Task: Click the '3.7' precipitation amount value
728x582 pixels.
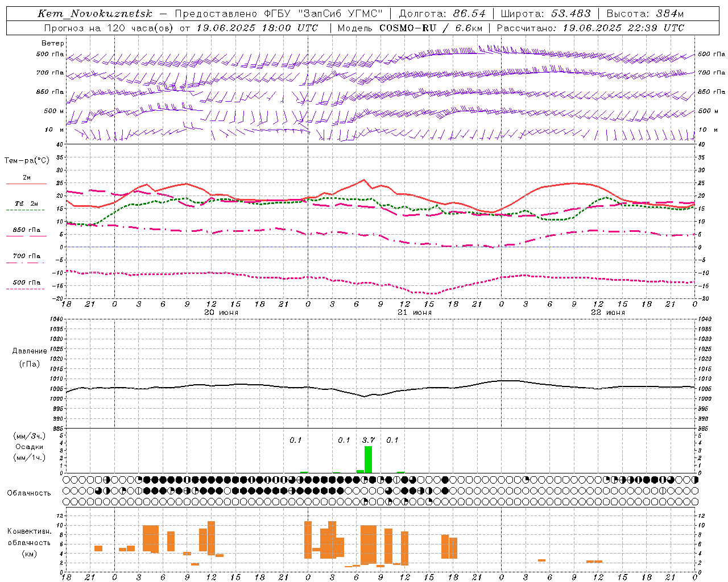Action: tap(369, 440)
